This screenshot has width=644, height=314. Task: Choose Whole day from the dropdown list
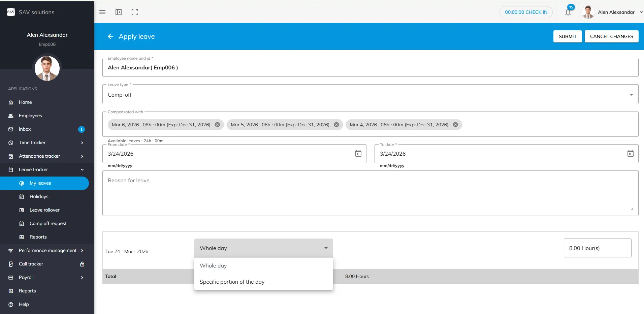213,265
